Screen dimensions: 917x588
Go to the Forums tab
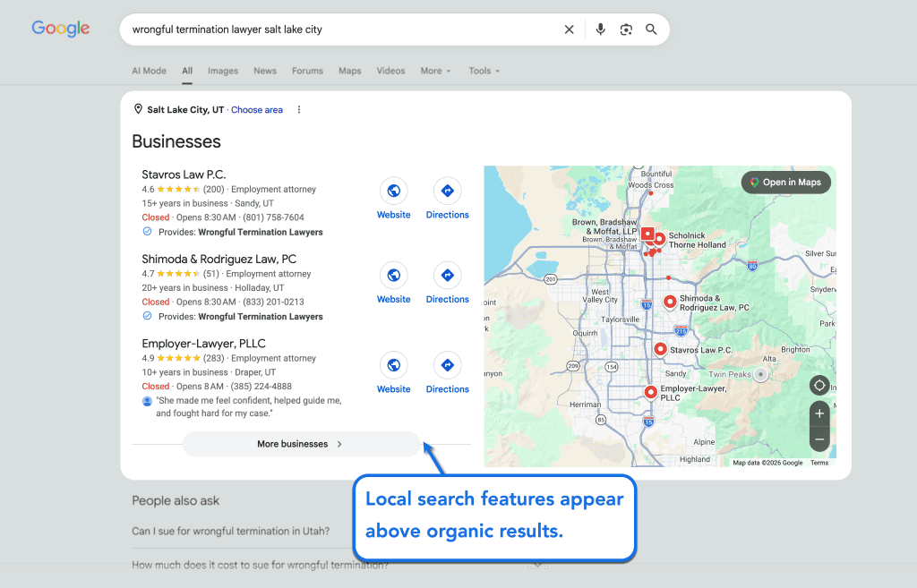point(308,71)
